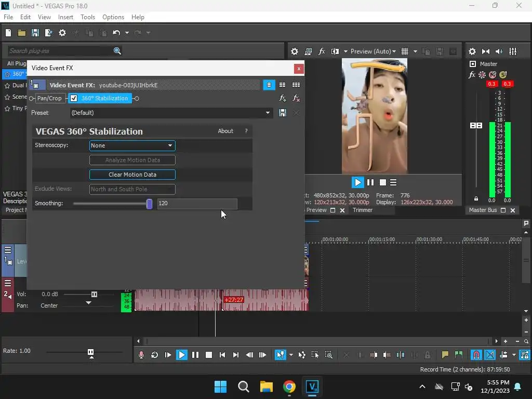The image size is (532, 399).
Task: Click the plug-in search magnifier icon
Action: [x=117, y=51]
